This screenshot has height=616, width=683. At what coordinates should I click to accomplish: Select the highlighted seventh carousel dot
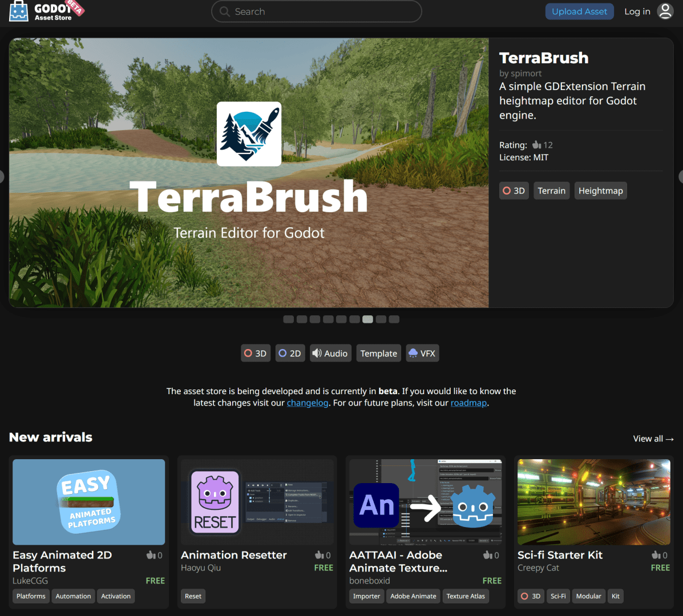(367, 319)
